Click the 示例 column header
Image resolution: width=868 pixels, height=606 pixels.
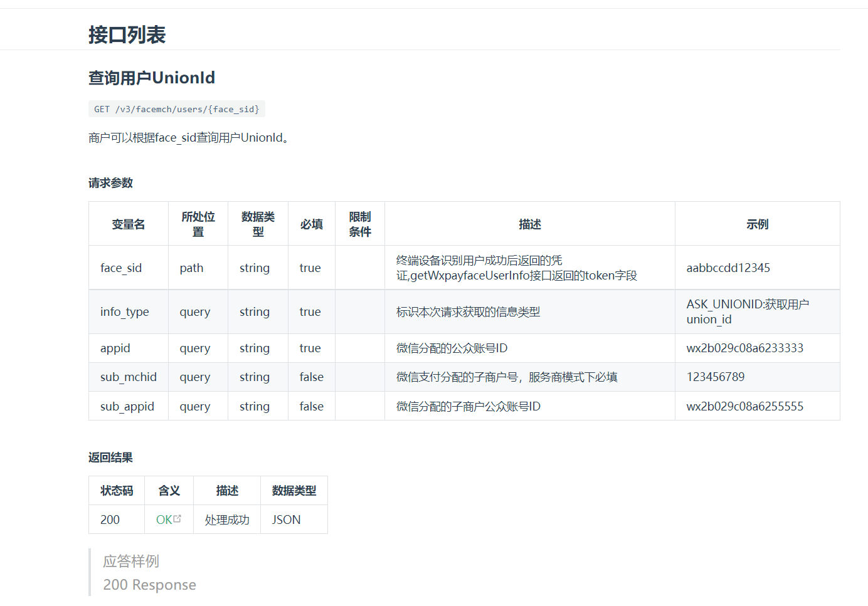point(758,224)
